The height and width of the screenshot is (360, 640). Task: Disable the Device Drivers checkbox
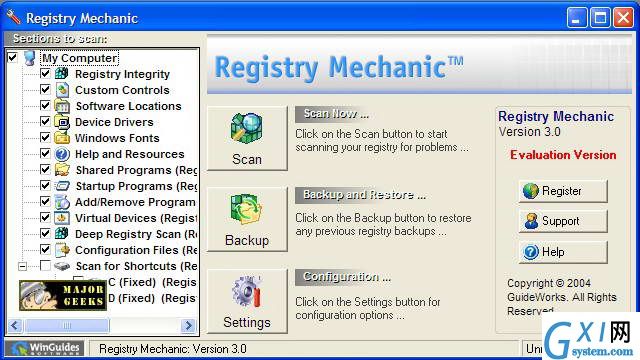click(45, 122)
